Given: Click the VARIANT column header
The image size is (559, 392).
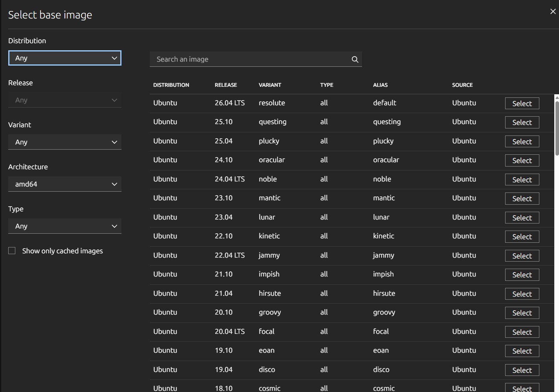Looking at the screenshot, I should (x=270, y=85).
